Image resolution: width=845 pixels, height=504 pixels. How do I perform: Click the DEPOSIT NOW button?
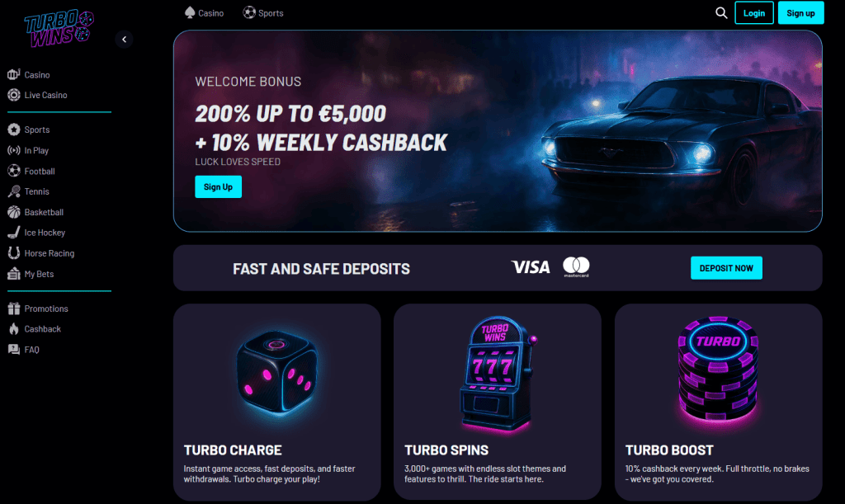click(x=726, y=268)
